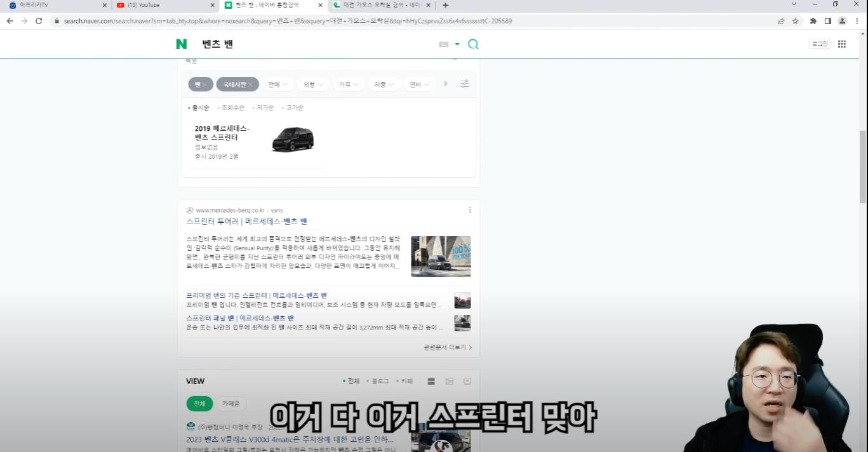Select the 블로그 filter in VIEW section
The width and height of the screenshot is (868, 452).
point(380,382)
